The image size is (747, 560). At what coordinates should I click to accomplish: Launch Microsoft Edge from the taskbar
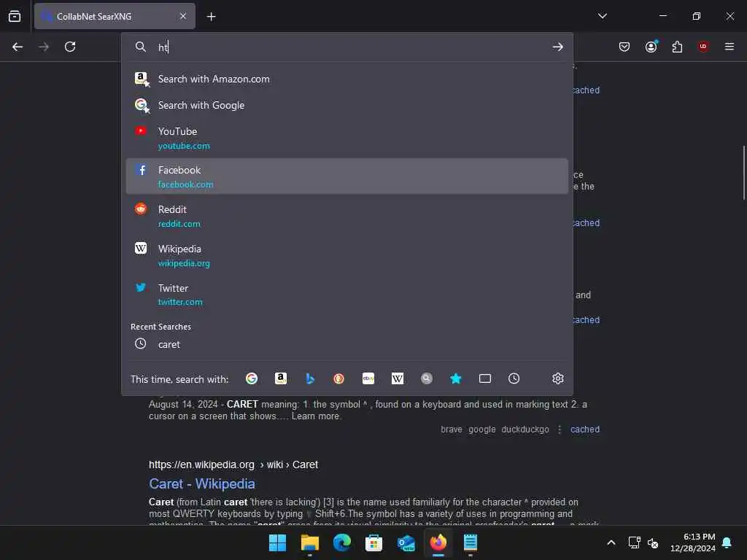coord(341,542)
